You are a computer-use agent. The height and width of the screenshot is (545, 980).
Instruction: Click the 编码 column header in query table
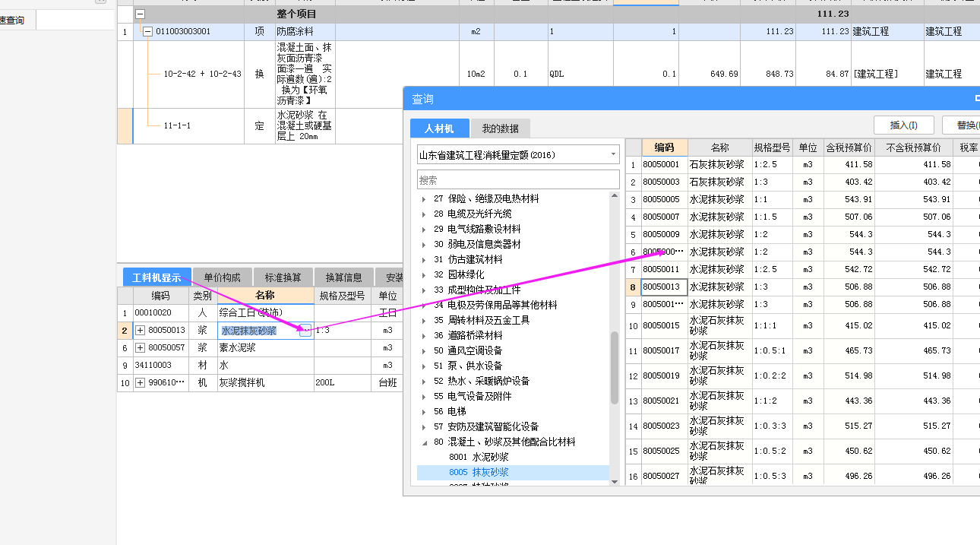click(x=664, y=147)
